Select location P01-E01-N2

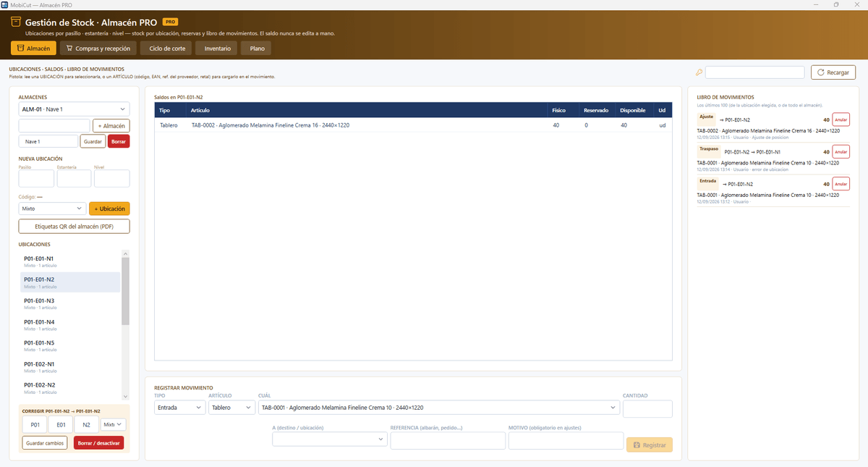(70, 282)
